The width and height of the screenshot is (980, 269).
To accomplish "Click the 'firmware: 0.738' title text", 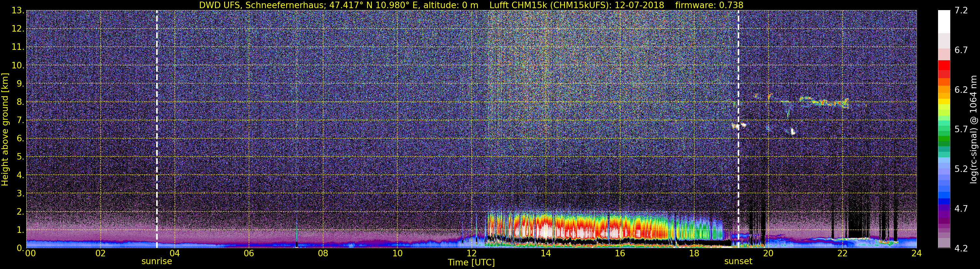I will pos(709,5).
